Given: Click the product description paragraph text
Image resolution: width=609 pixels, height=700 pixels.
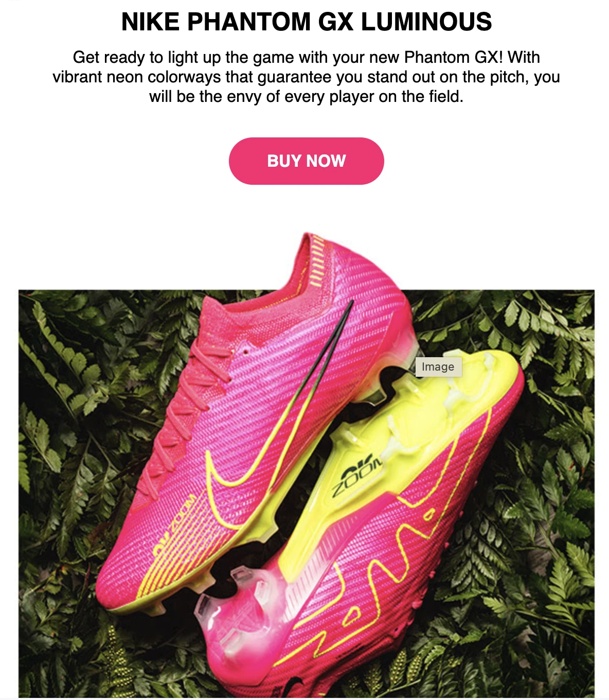Looking at the screenshot, I should [306, 77].
